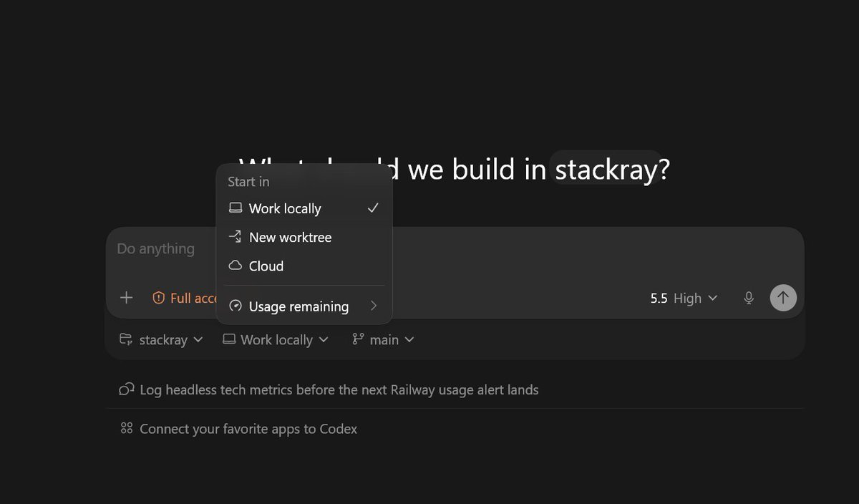Click the send arrow button

coord(783,297)
